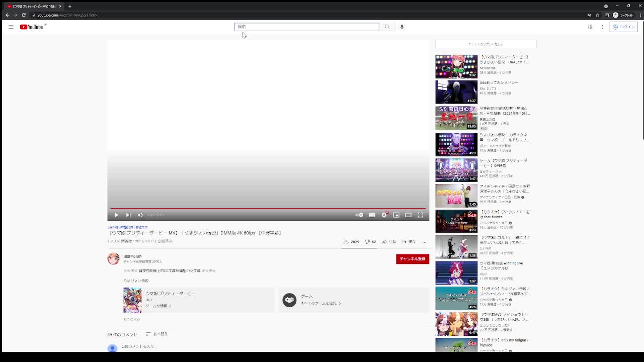The image size is (644, 362).
Task: Subscribe with red チャンネル登録 button
Action: point(413,258)
